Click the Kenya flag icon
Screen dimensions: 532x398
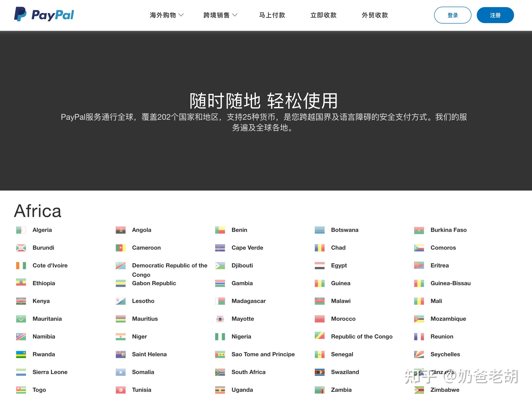pos(21,301)
